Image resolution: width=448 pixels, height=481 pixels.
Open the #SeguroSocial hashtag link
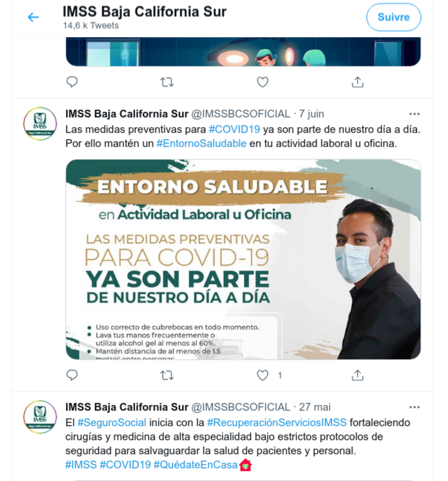(112, 423)
